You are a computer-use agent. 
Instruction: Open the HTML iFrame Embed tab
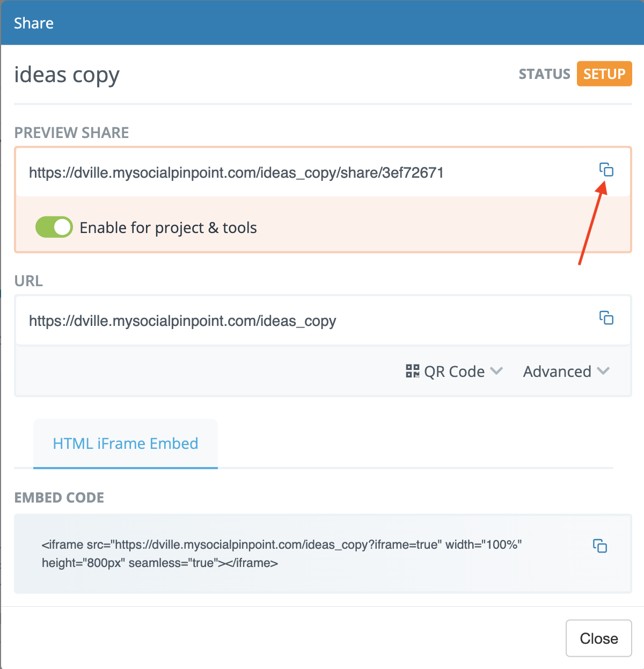(x=126, y=443)
